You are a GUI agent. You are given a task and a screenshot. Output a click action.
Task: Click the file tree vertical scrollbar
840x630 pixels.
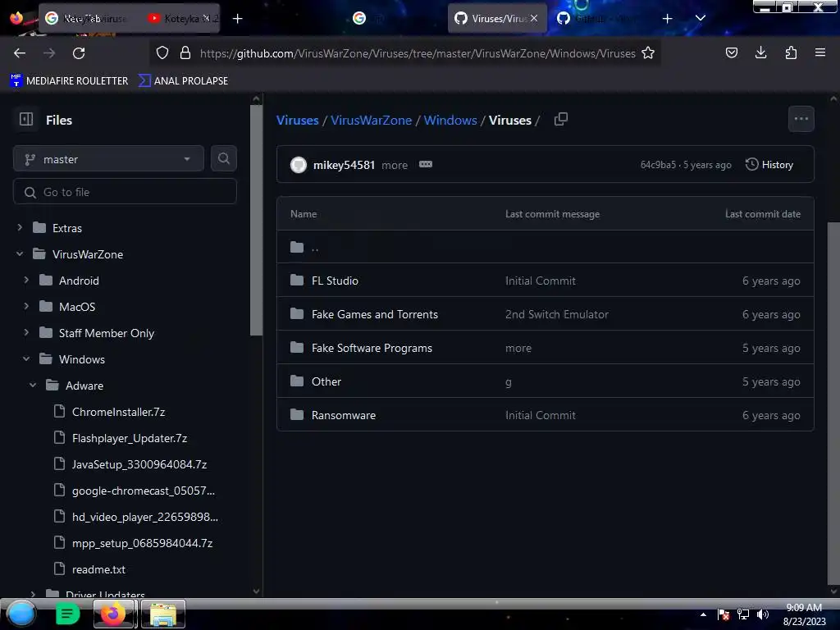pos(256,220)
